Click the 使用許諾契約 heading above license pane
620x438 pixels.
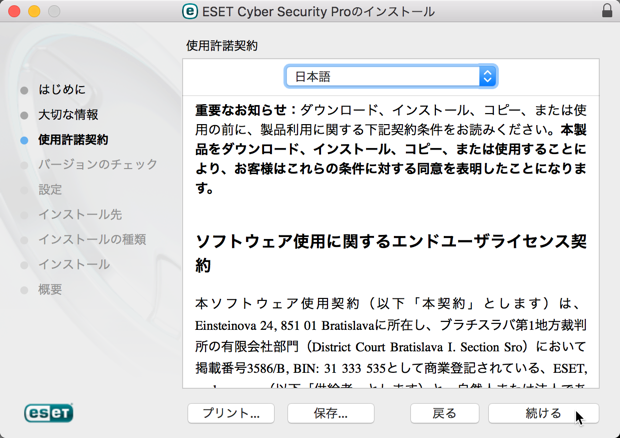[x=222, y=45]
